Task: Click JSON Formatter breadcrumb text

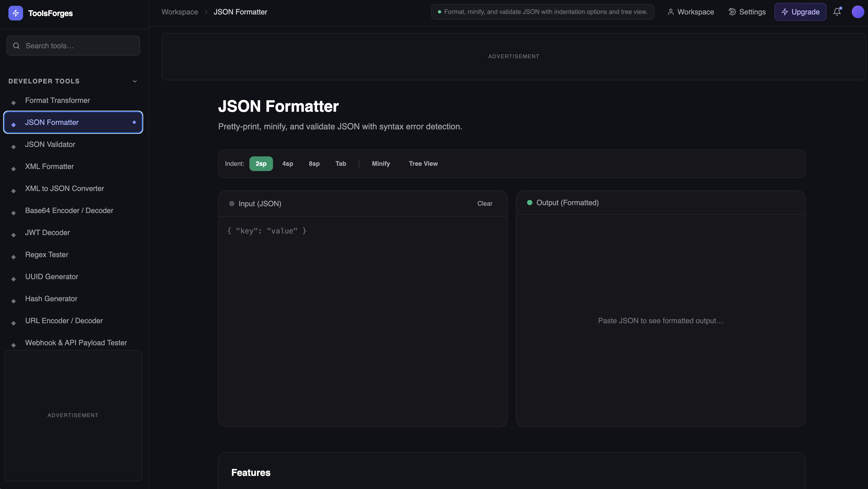Action: pos(240,12)
